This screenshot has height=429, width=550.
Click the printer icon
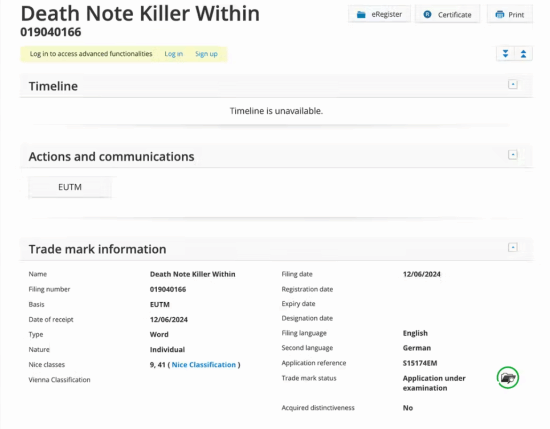(499, 14)
